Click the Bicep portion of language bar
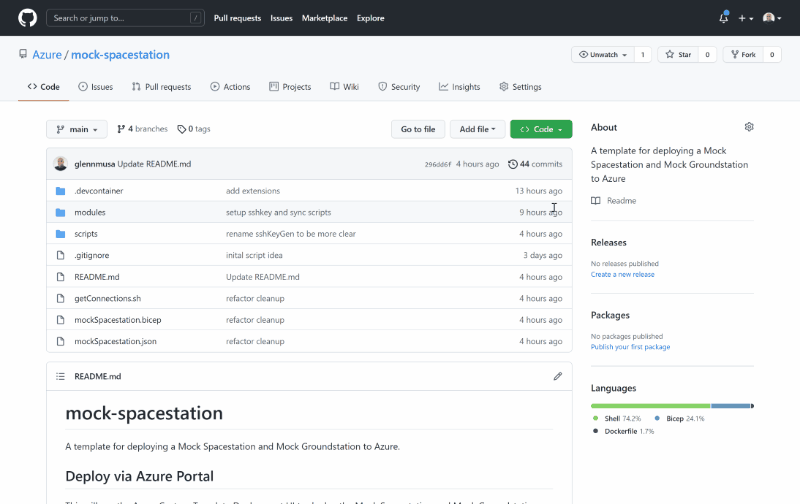The width and height of the screenshot is (800, 504). 731,406
